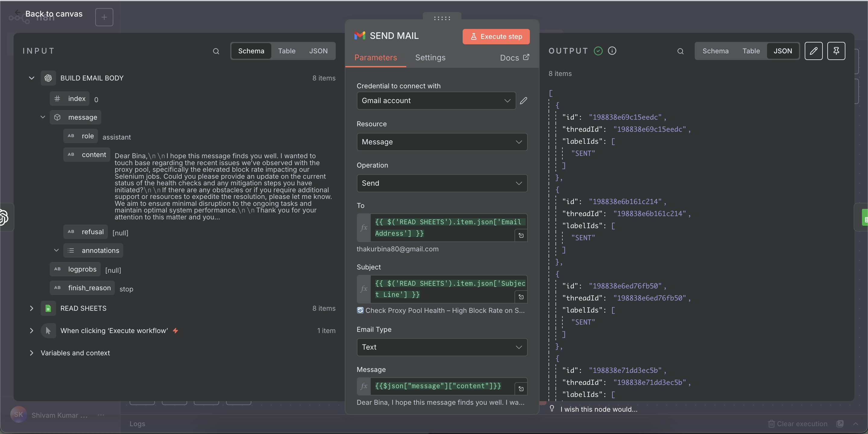Collapse the BUILD EMAIL BODY node
This screenshot has height=434, width=868.
click(31, 78)
